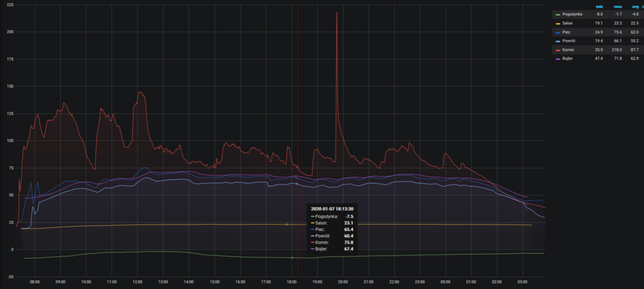This screenshot has height=289, width=644.
Task: Select the Bojler legend label
Action: [568, 59]
